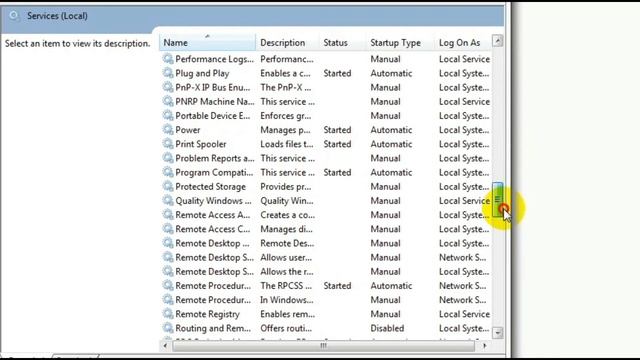Click the PnP-X IP Bus Enumerator gear icon
This screenshot has height=360, width=640.
(168, 87)
